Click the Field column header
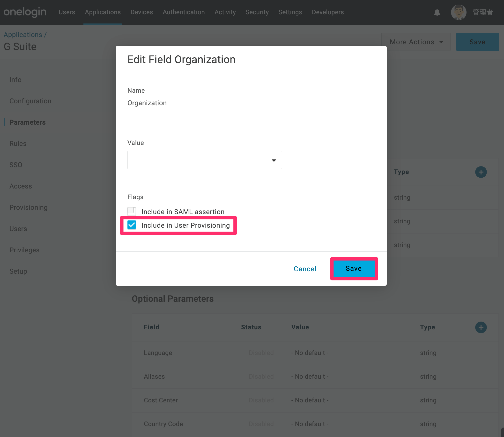Screen dimensions: 504x437 pos(151,327)
